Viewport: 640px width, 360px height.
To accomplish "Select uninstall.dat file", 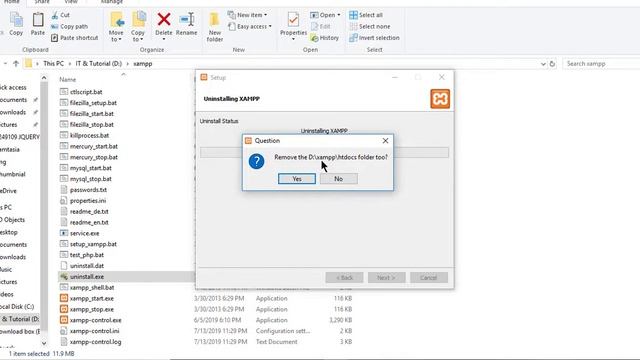I will (x=87, y=266).
